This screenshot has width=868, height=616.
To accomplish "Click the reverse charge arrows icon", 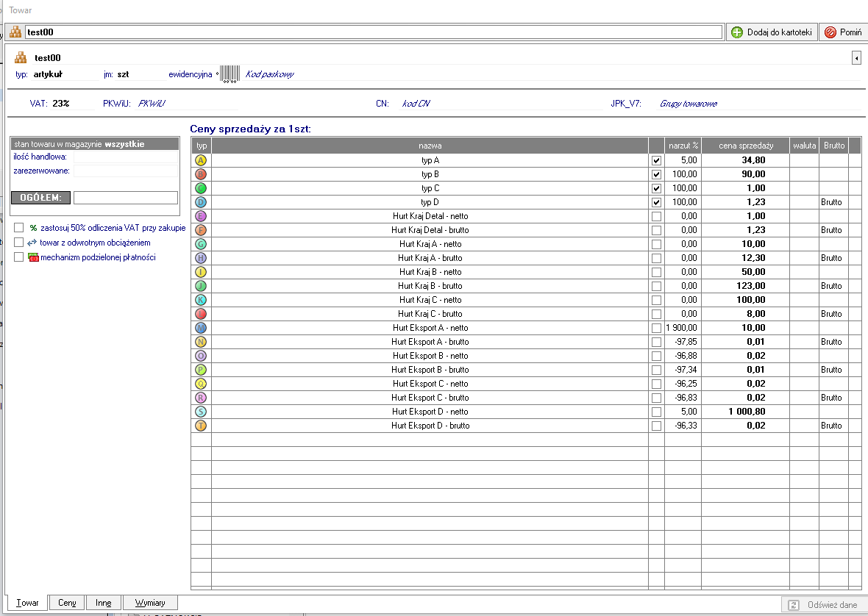I will pos(32,243).
